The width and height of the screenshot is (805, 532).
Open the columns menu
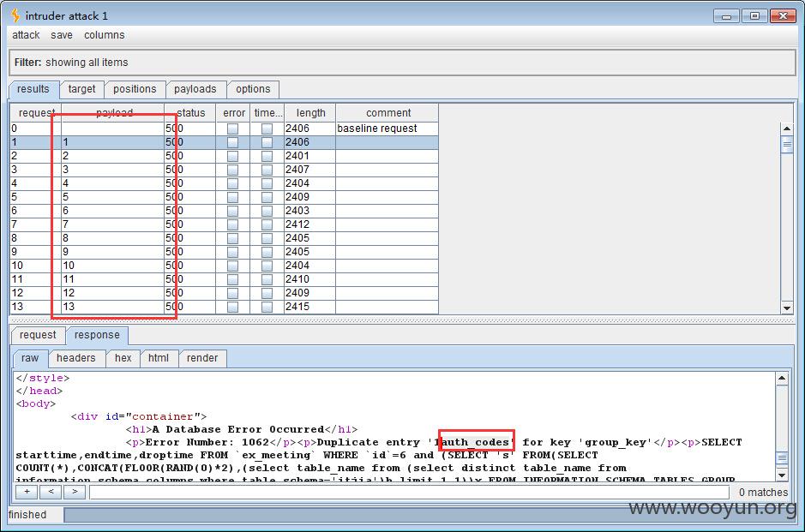(105, 35)
